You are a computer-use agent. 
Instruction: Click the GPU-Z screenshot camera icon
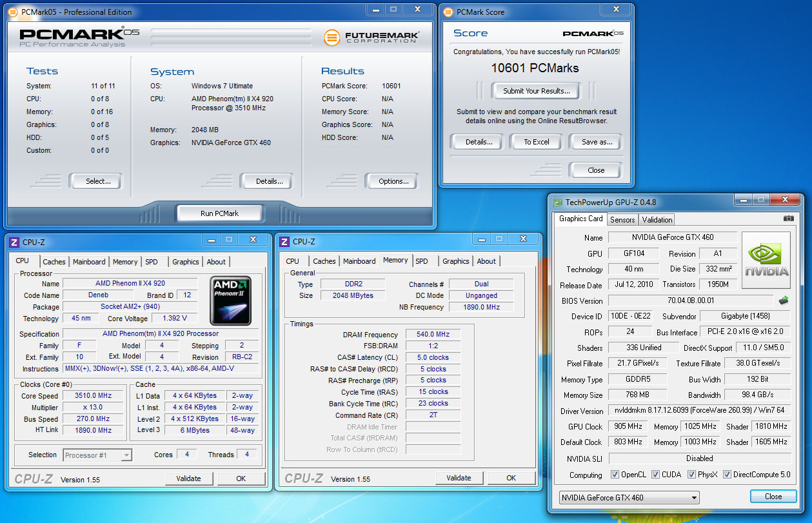point(788,219)
